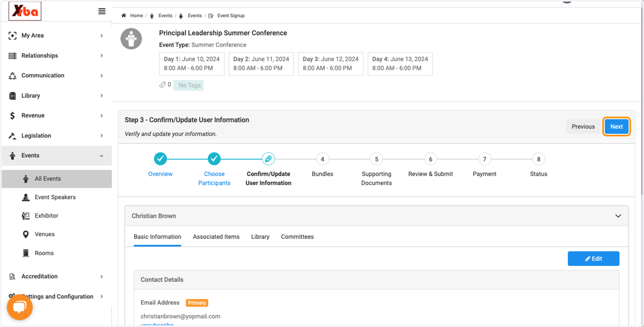The width and height of the screenshot is (644, 327).
Task: Click the orange Primary badge
Action: (197, 303)
